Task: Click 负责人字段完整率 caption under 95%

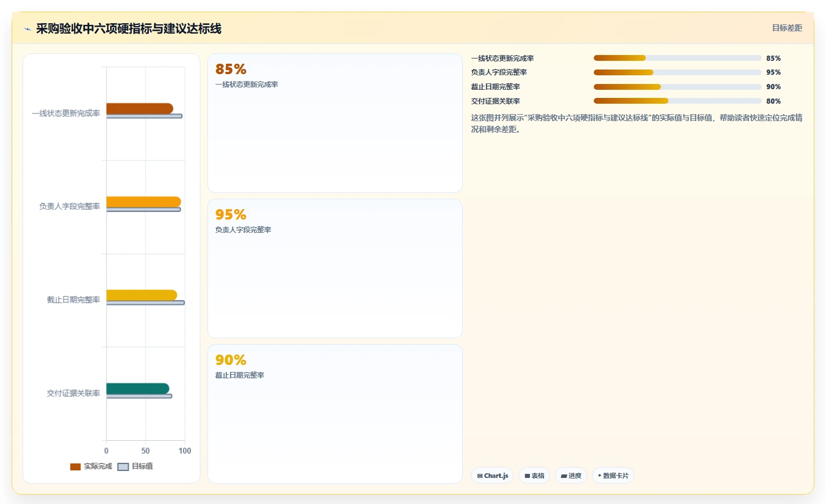Action: [243, 230]
